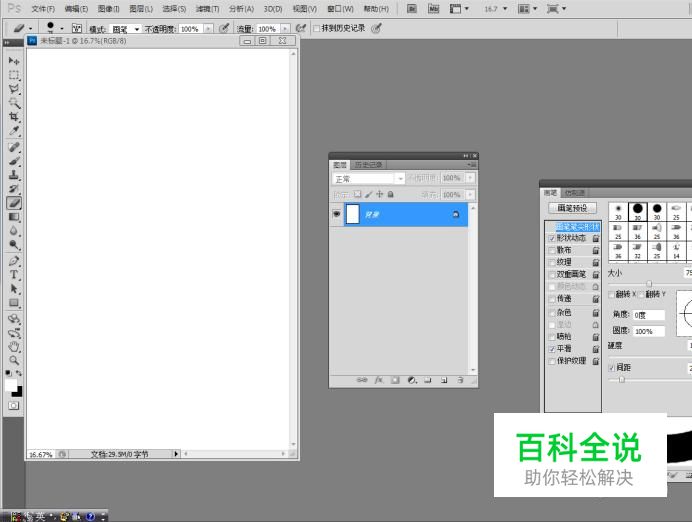Select the Clone Stamp tool

coord(14,175)
